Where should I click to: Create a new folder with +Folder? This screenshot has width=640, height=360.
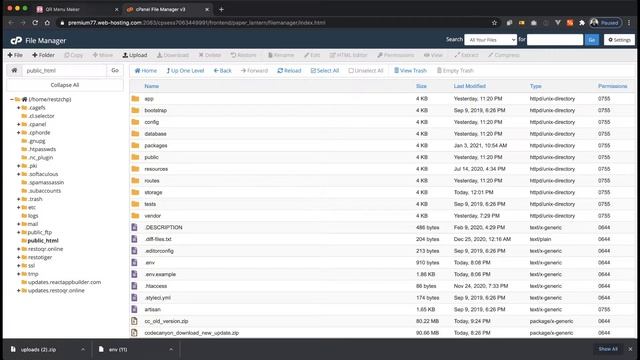43,55
